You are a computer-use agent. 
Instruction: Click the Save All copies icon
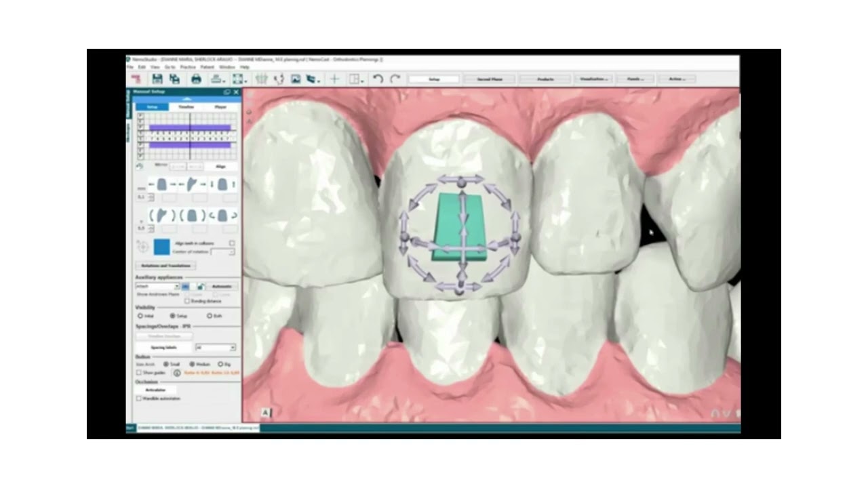174,79
